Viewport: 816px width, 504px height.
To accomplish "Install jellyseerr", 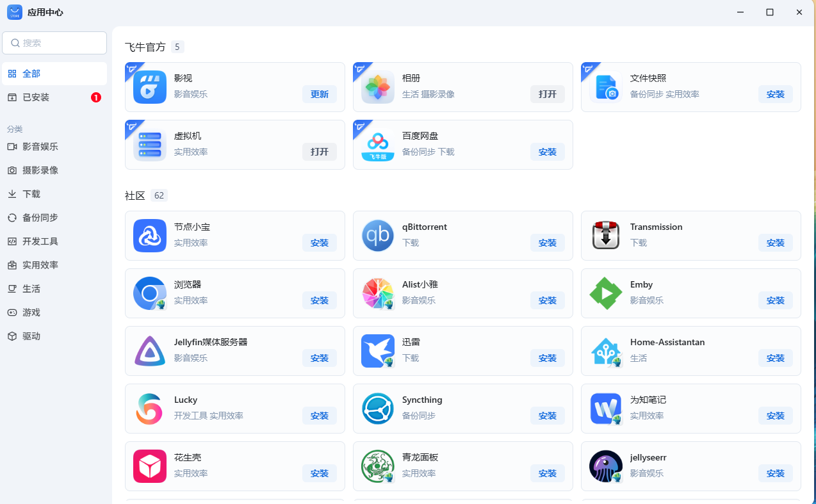I will (x=776, y=473).
